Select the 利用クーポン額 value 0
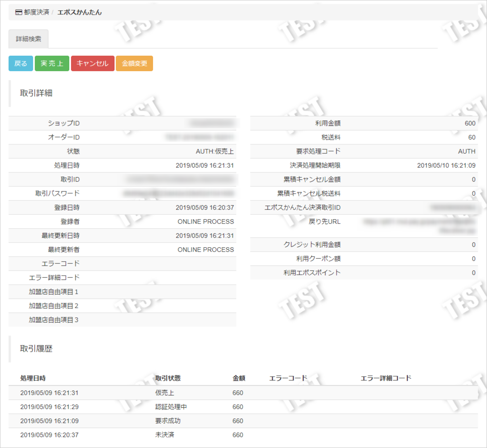 click(474, 259)
